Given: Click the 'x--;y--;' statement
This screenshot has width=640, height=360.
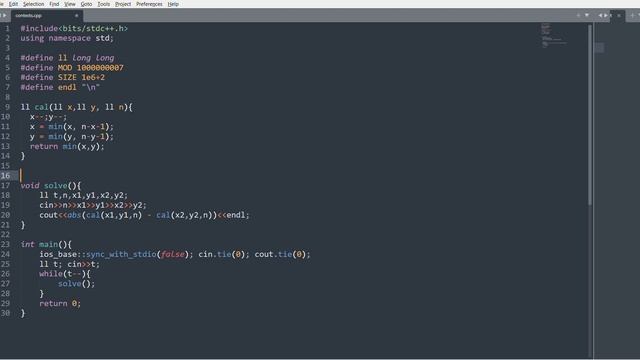Looking at the screenshot, I should [x=48, y=117].
